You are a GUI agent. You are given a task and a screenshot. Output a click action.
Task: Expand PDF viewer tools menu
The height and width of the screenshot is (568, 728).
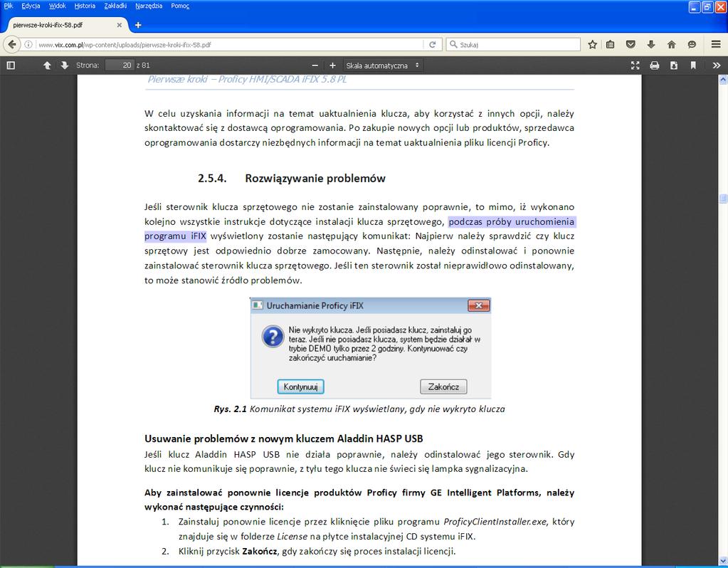[x=717, y=65]
